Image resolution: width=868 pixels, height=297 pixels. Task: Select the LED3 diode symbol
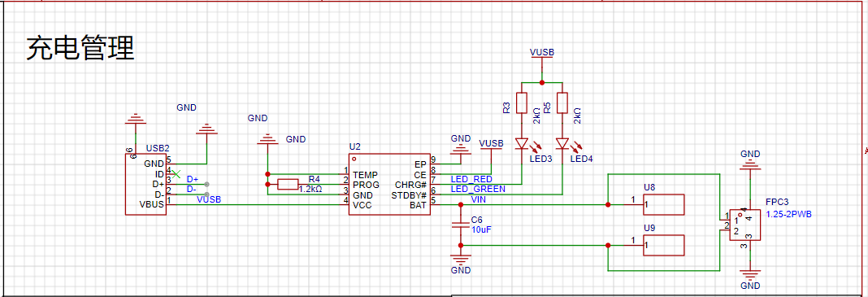[522, 144]
